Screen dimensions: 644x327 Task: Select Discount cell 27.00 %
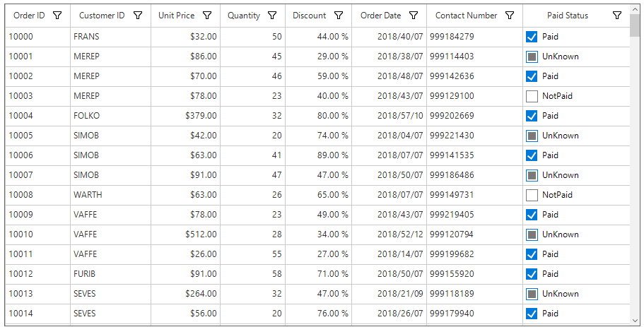[319, 254]
